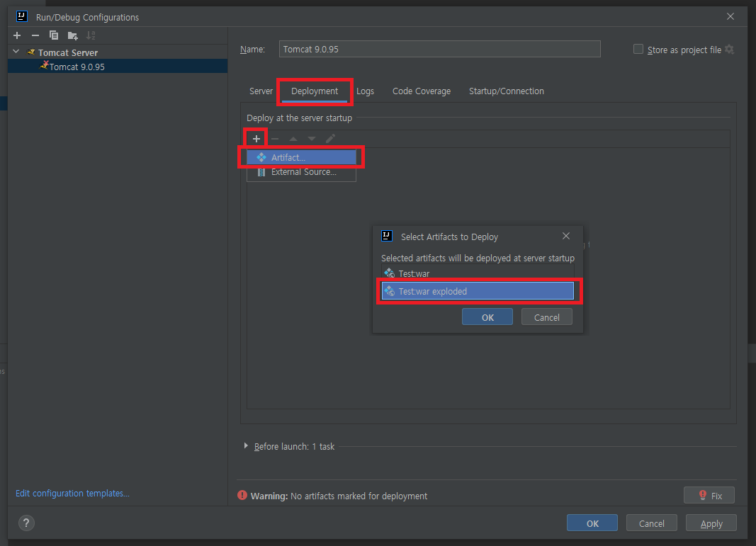Cancel the Run/Debug Configurations dialog
This screenshot has width=756, height=546.
[651, 523]
